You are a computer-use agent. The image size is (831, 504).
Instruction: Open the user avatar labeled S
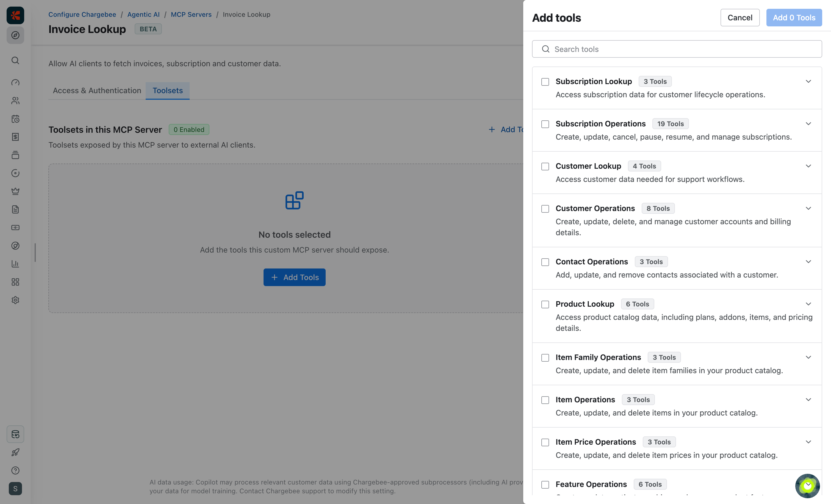(15, 489)
